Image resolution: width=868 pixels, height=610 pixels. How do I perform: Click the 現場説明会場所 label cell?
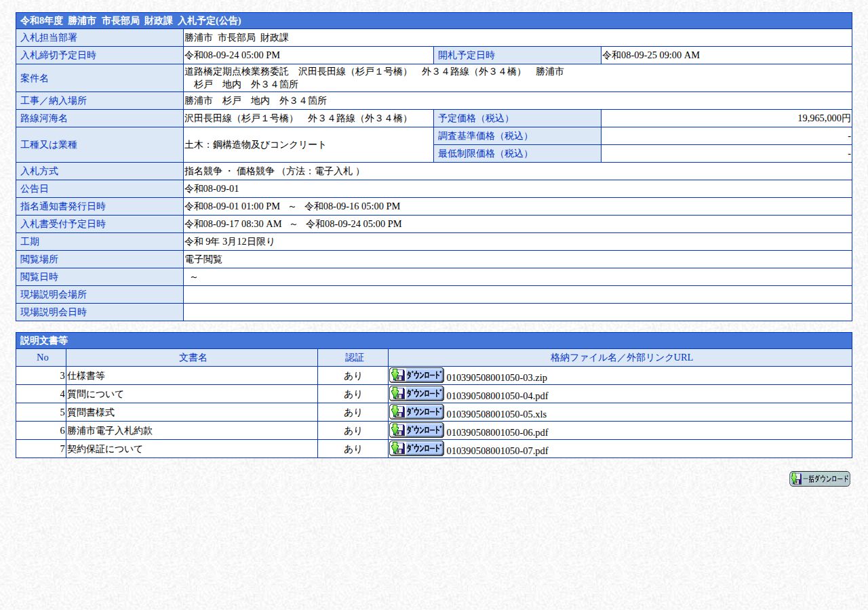(100, 294)
